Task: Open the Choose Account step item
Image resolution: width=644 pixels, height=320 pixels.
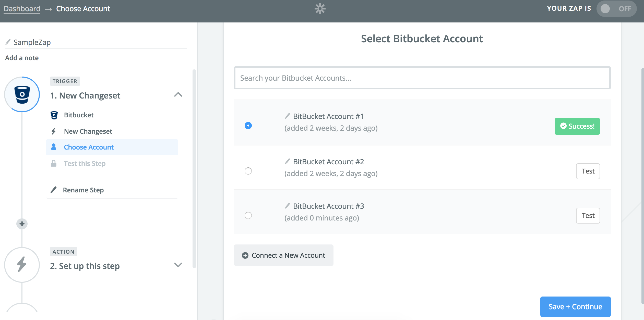Action: pos(112,147)
